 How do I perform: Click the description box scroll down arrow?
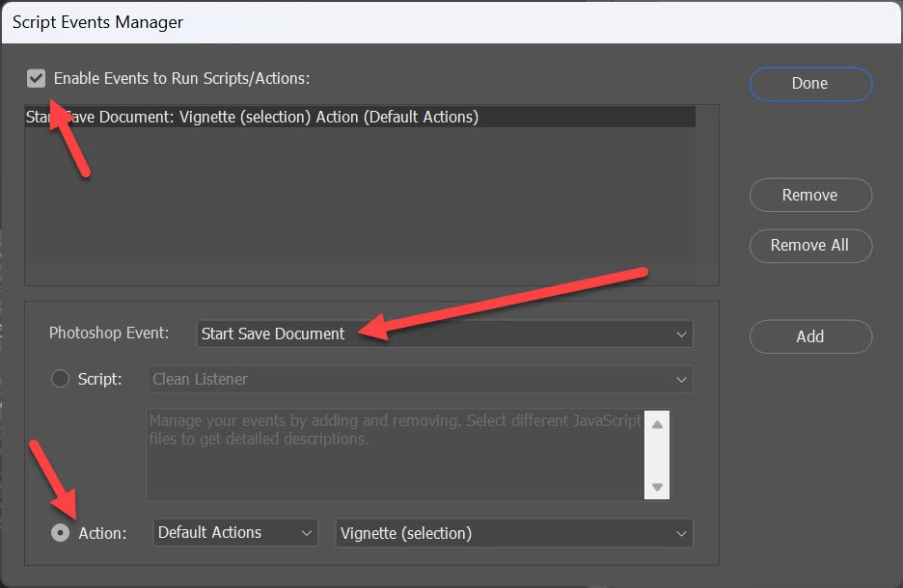657,487
